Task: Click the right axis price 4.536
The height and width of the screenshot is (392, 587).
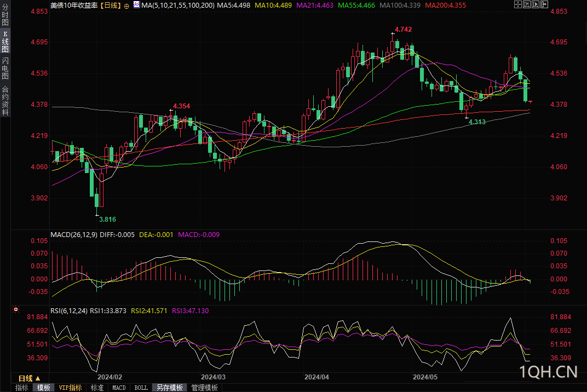Action: pyautogui.click(x=559, y=73)
